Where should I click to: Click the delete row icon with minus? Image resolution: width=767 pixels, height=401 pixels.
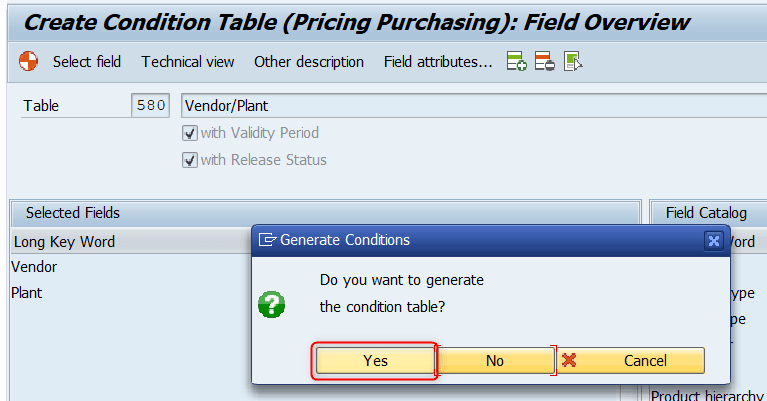coord(544,62)
